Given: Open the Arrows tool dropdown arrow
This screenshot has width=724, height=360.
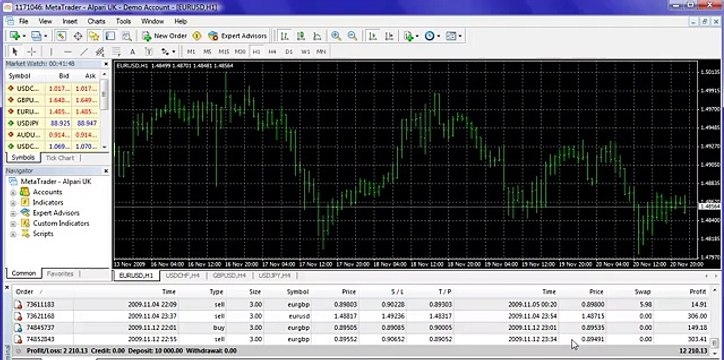Looking at the screenshot, I should pos(174,52).
